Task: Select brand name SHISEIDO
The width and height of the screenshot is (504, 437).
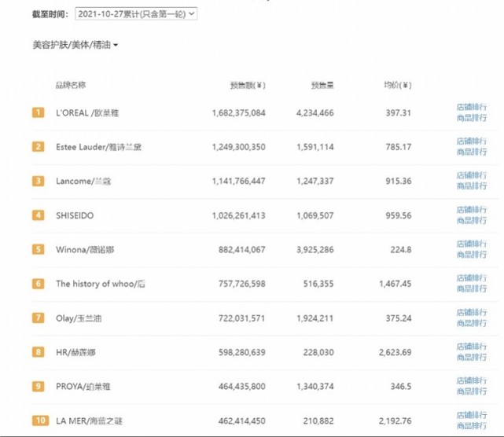Action: [75, 215]
